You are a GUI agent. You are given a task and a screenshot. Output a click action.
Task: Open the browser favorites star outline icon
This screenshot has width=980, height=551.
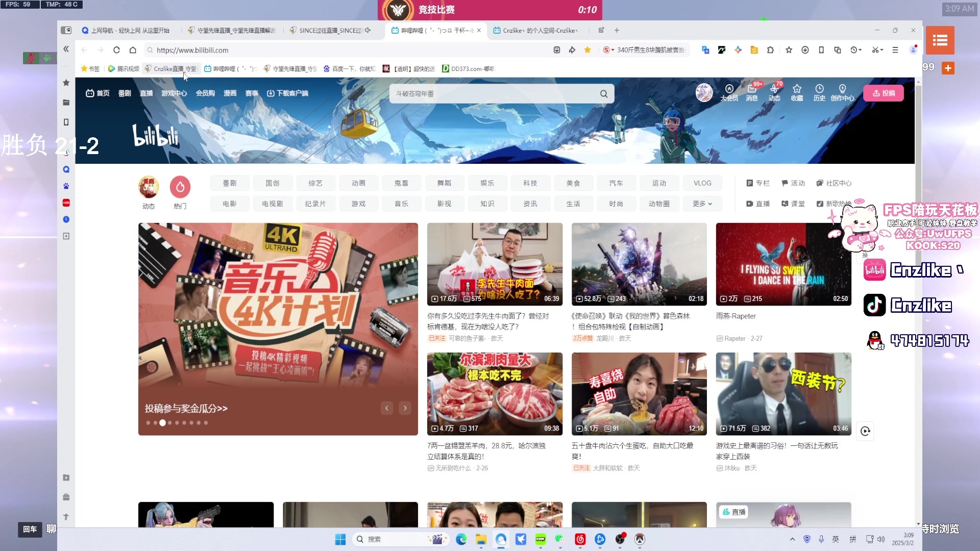tap(789, 50)
